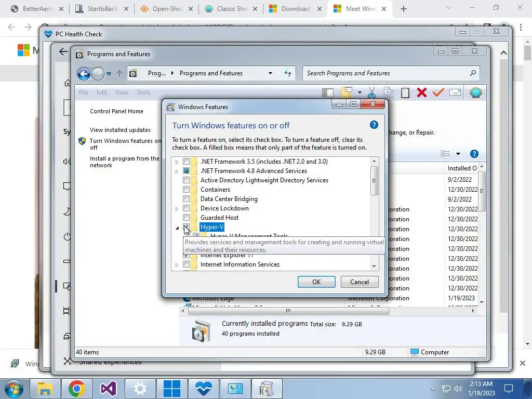
Task: Enable the Containers feature checkbox
Action: point(186,189)
